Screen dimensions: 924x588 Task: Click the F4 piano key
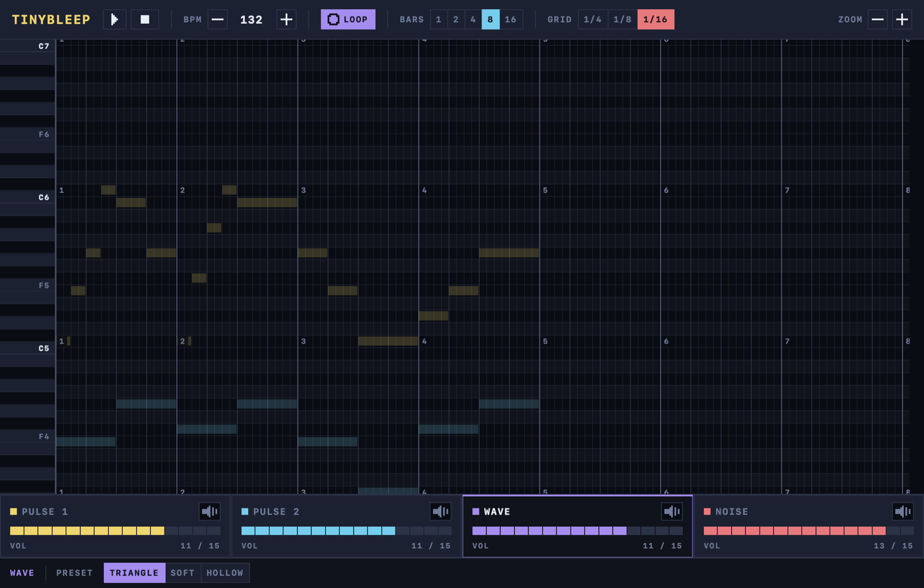tap(28, 437)
